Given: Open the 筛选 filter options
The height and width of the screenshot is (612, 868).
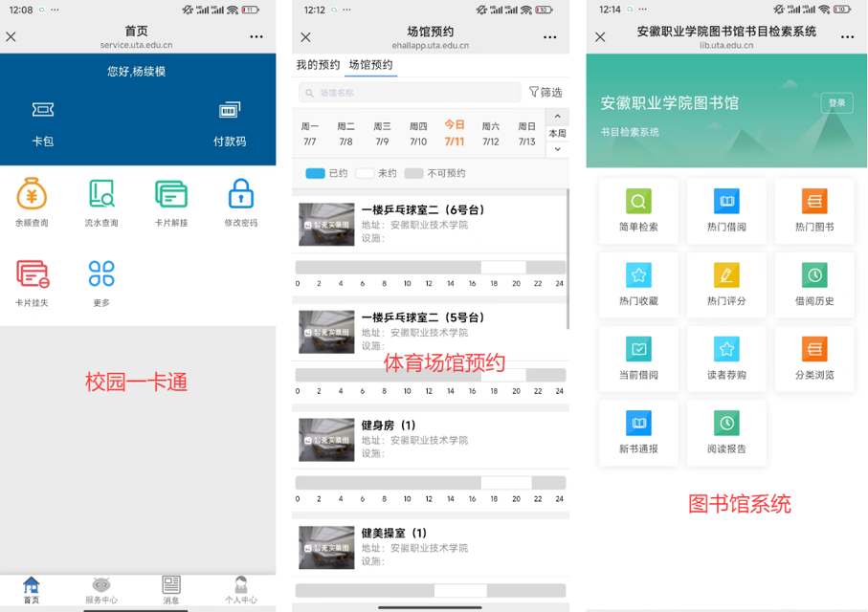Looking at the screenshot, I should [545, 93].
